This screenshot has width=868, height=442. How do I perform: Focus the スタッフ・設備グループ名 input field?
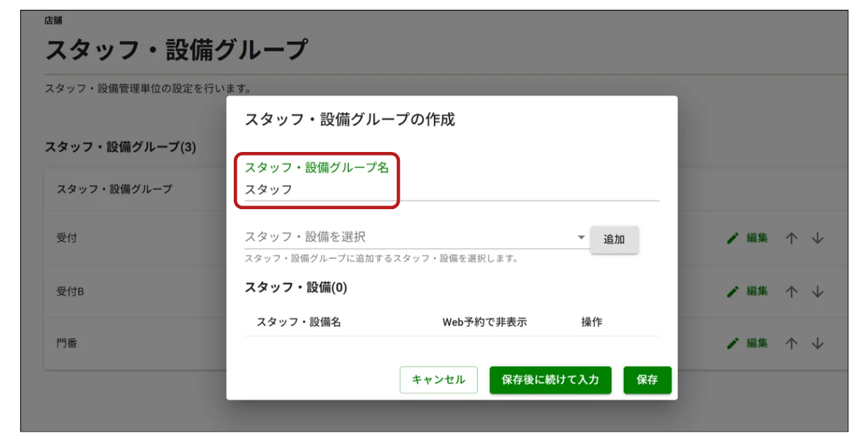point(451,189)
